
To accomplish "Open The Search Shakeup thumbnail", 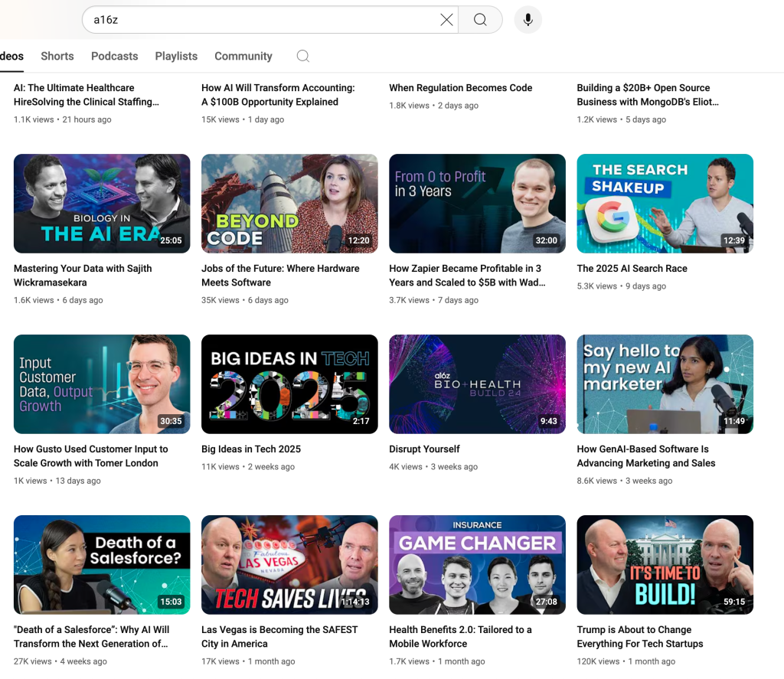I will coord(665,204).
